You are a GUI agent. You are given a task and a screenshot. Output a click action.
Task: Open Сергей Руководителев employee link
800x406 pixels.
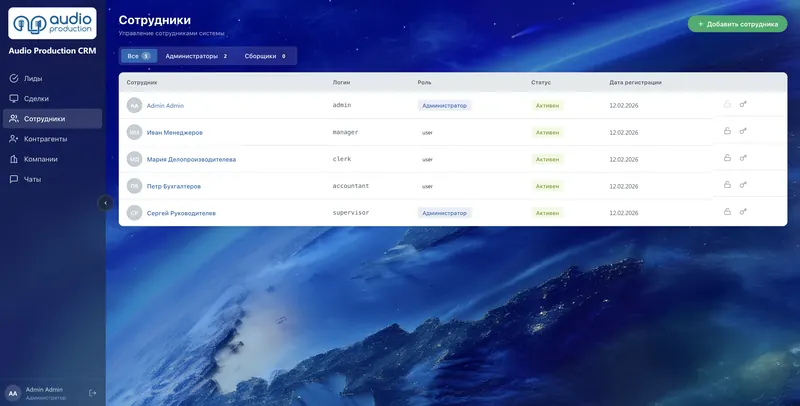181,213
